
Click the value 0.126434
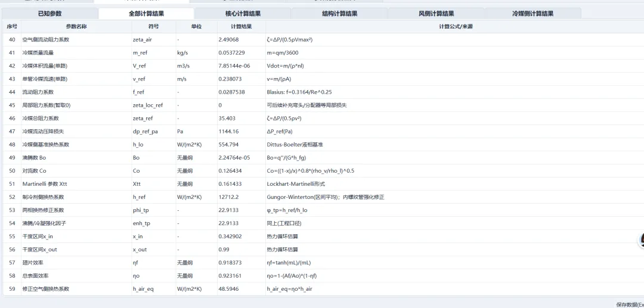point(230,171)
